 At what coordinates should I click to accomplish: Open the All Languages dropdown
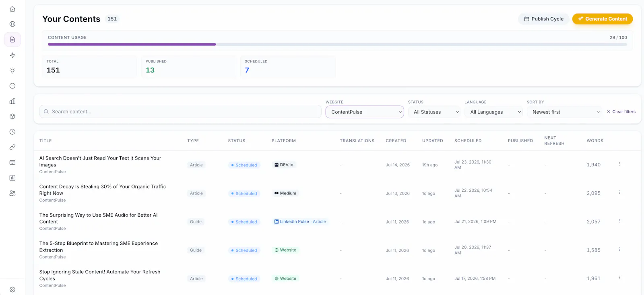[493, 112]
